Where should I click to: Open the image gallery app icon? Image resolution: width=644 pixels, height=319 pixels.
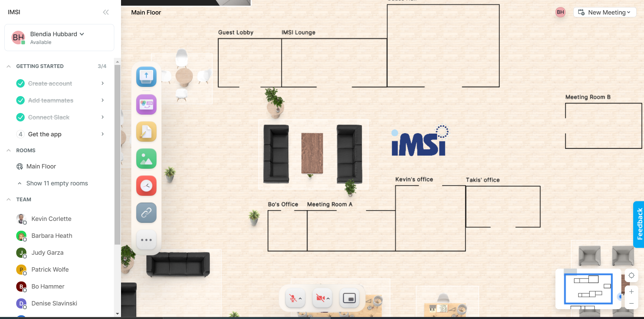coord(146,158)
